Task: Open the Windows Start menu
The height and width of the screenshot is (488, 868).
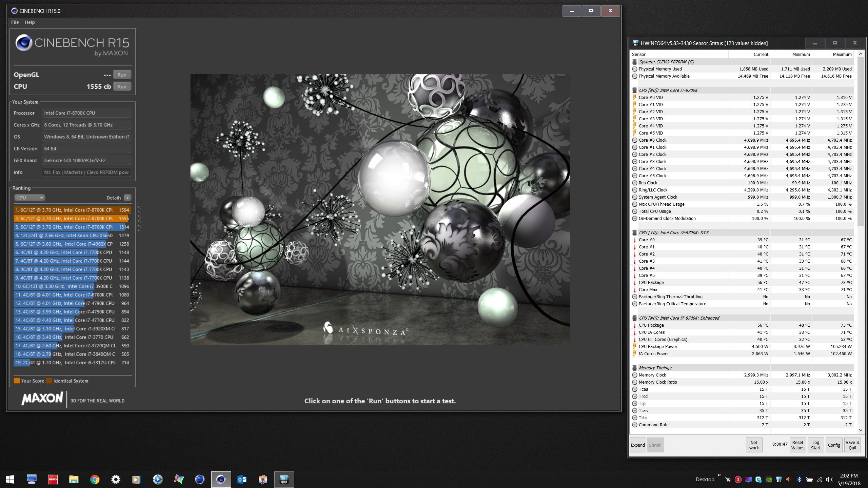Action: point(10,479)
